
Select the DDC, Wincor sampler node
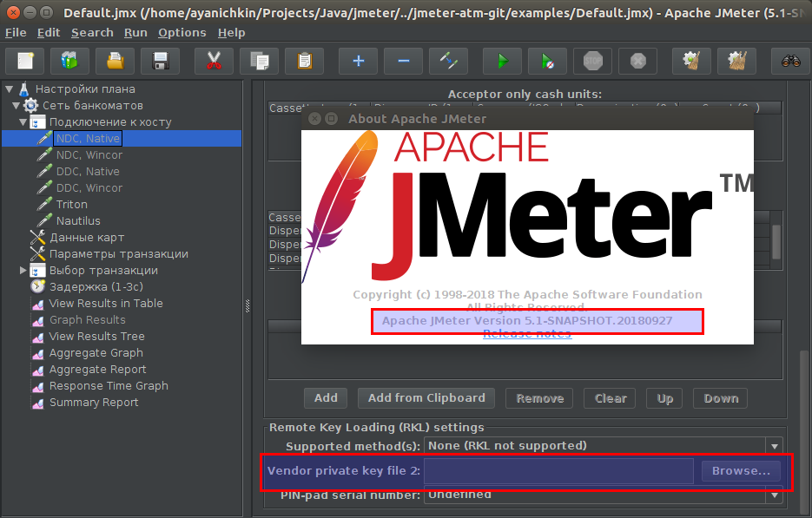(89, 187)
